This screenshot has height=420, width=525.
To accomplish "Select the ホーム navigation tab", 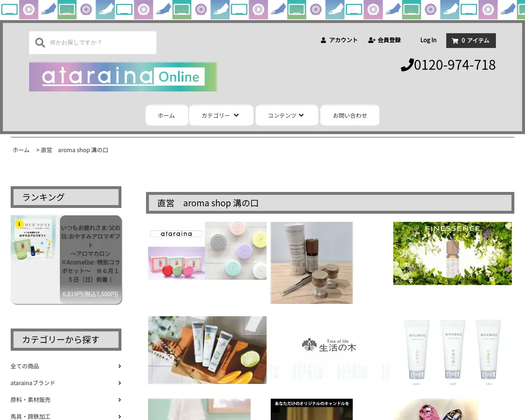I will (166, 115).
